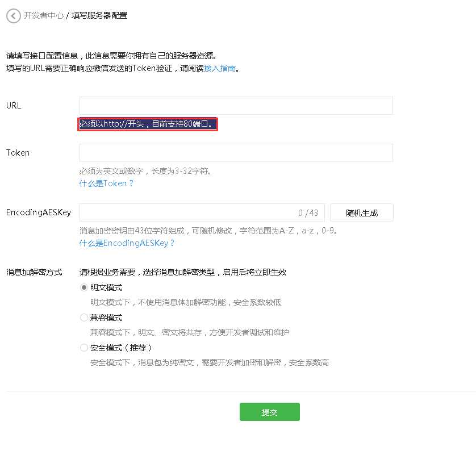
Task: Click the 兼容模式下 description text
Action: point(189,332)
